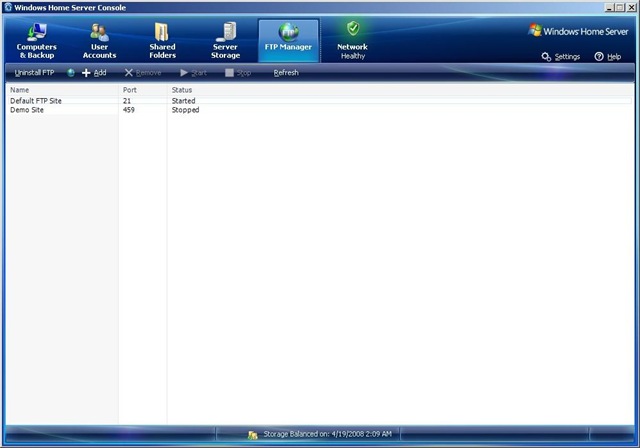The width and height of the screenshot is (640, 448).
Task: Click the Uninstall FTP button
Action: (34, 73)
